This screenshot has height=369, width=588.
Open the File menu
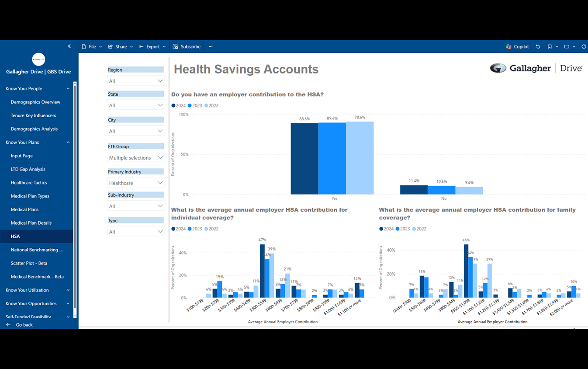(92, 47)
